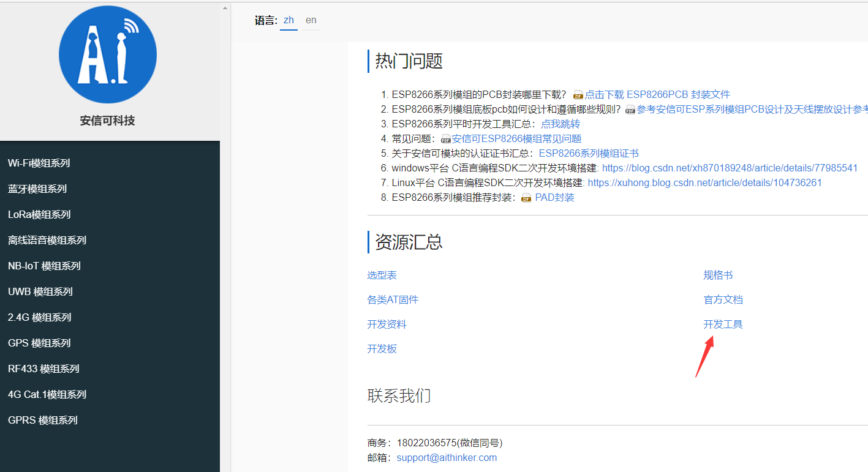The width and height of the screenshot is (868, 472).
Task: Switch language to en
Action: pyautogui.click(x=311, y=20)
